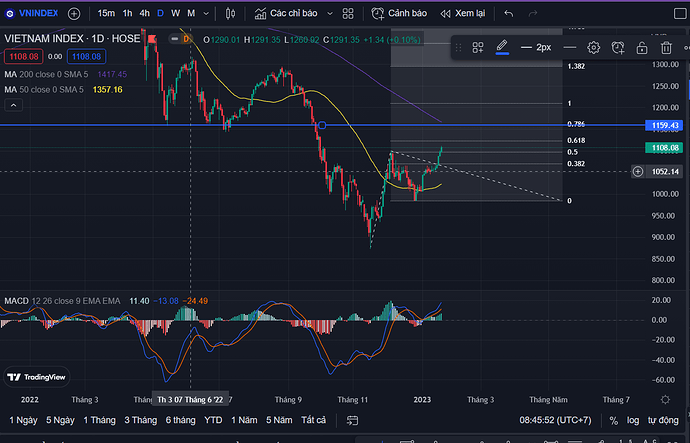Set range to 6 tháng
Screen dimensions: 690x443
[180, 420]
